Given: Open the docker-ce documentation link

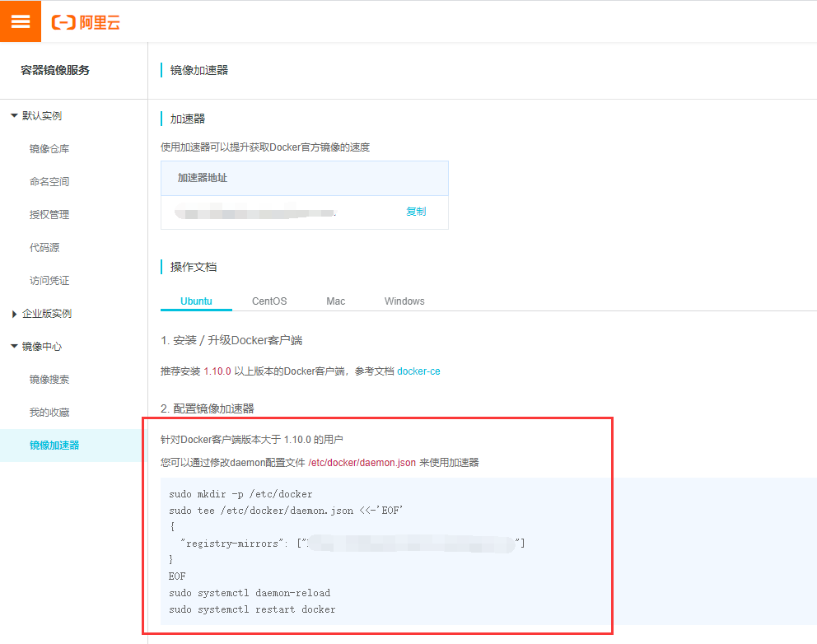Looking at the screenshot, I should click(418, 371).
